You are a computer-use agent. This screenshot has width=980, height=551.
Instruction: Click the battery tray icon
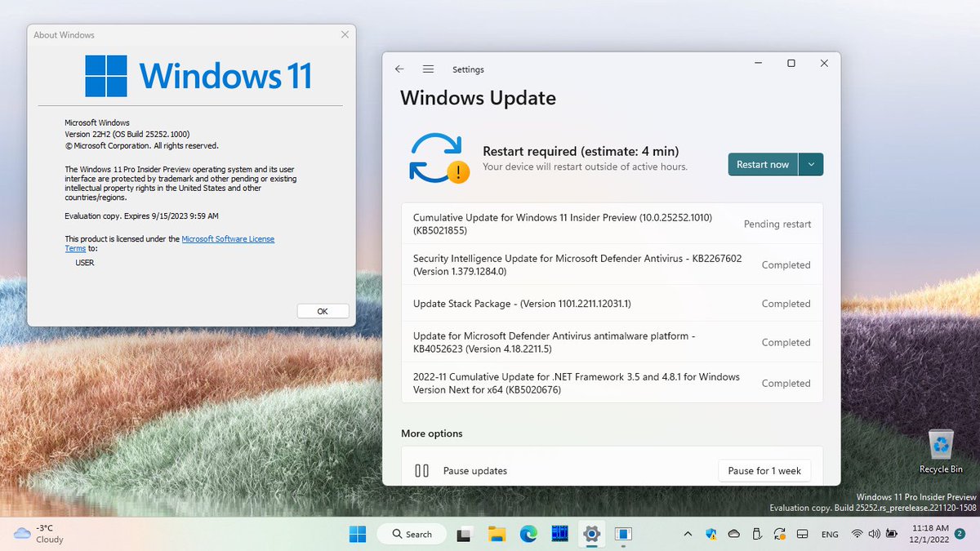[x=890, y=534]
